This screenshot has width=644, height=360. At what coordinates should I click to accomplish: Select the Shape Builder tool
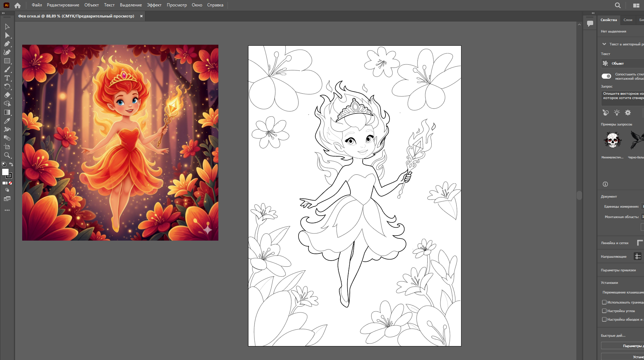coord(7,104)
